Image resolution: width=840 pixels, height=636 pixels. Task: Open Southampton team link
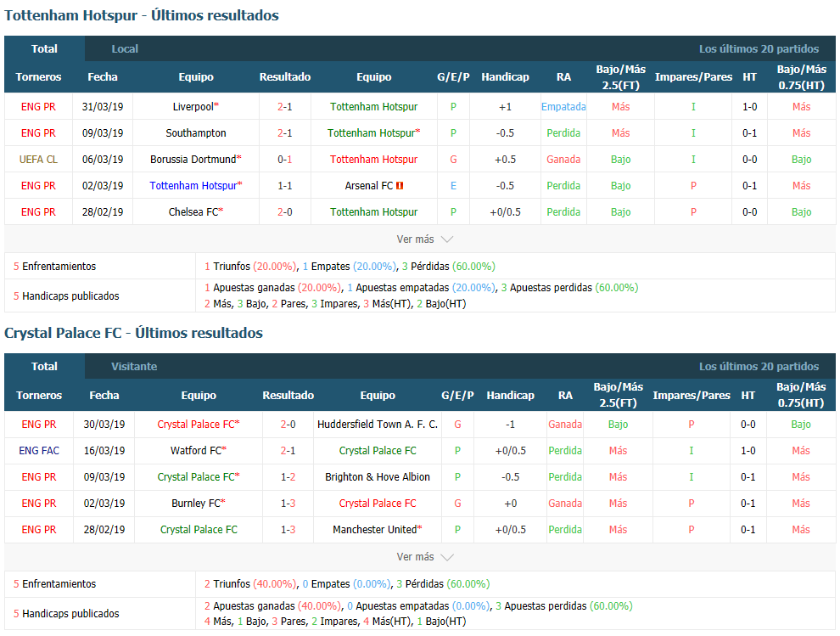(195, 133)
